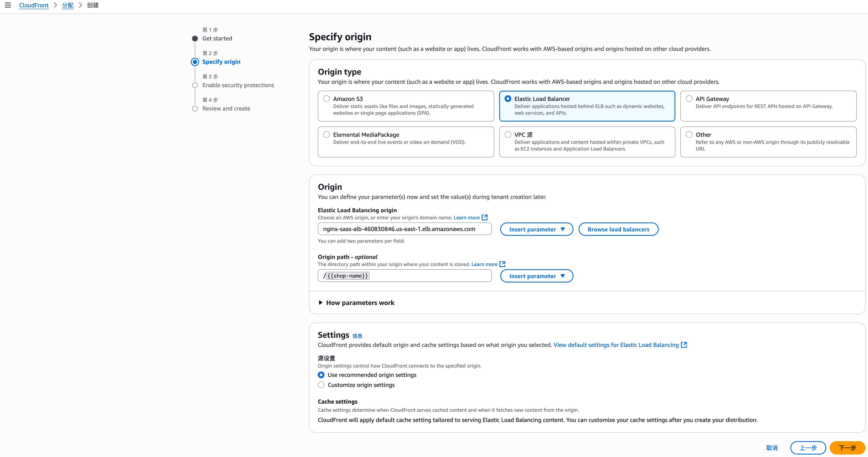Click 下一步 next step button
Screen dimensions: 868x457
(847, 448)
